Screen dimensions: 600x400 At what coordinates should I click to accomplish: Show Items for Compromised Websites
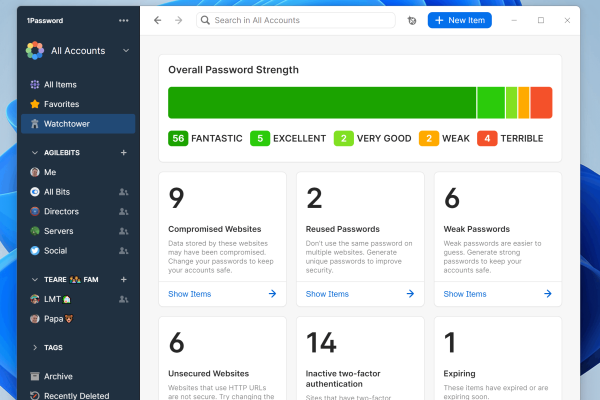pyautogui.click(x=189, y=294)
